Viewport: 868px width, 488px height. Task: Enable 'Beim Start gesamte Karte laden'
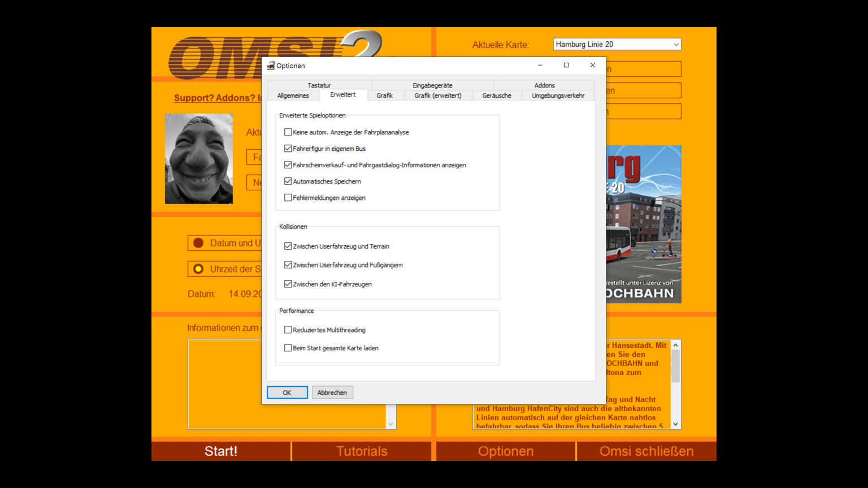point(288,348)
